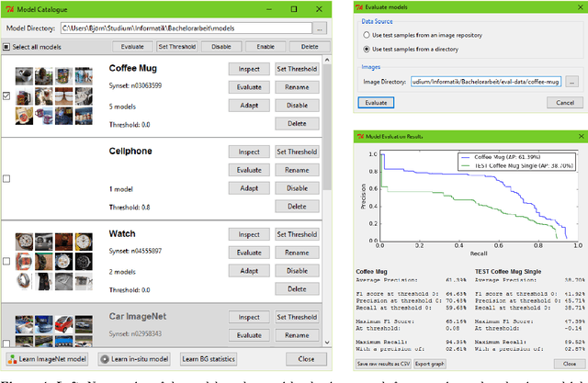The height and width of the screenshot is (383, 588).
Task: Delete the Coffee Mug model
Action: pyautogui.click(x=297, y=123)
